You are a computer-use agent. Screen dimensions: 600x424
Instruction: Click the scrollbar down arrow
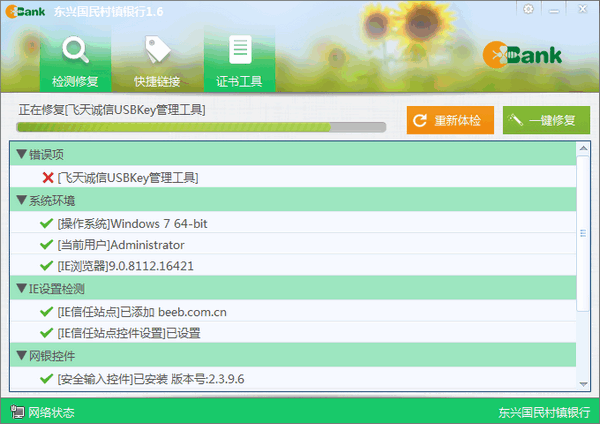click(583, 384)
